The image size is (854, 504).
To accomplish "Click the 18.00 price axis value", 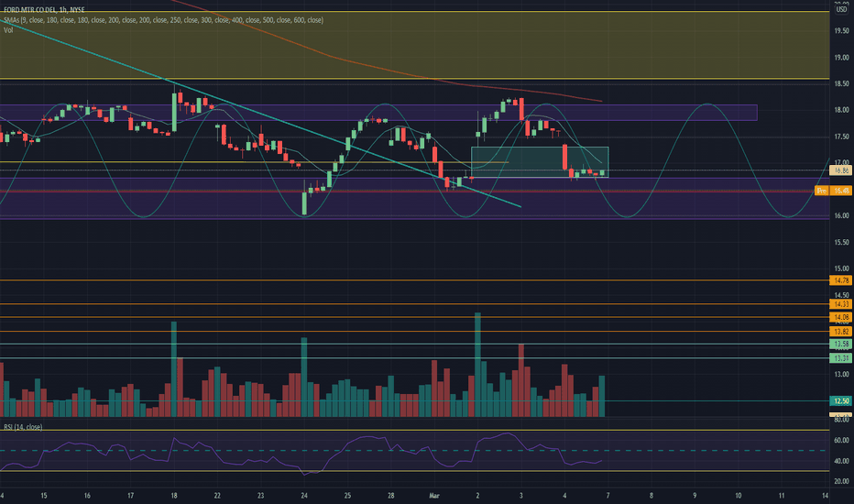I will click(x=841, y=110).
